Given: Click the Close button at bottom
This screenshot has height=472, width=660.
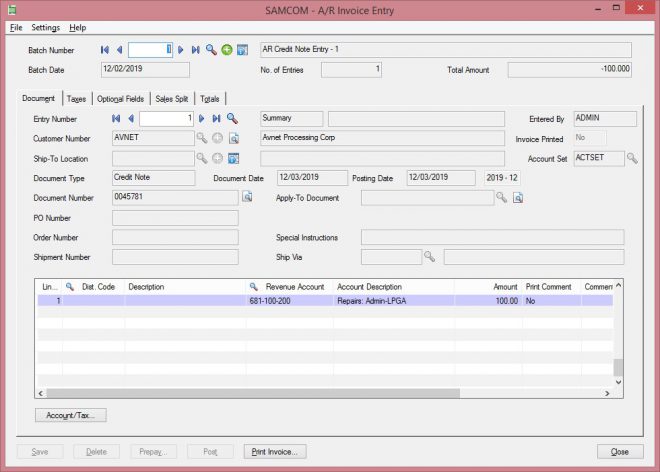Looking at the screenshot, I should [620, 452].
